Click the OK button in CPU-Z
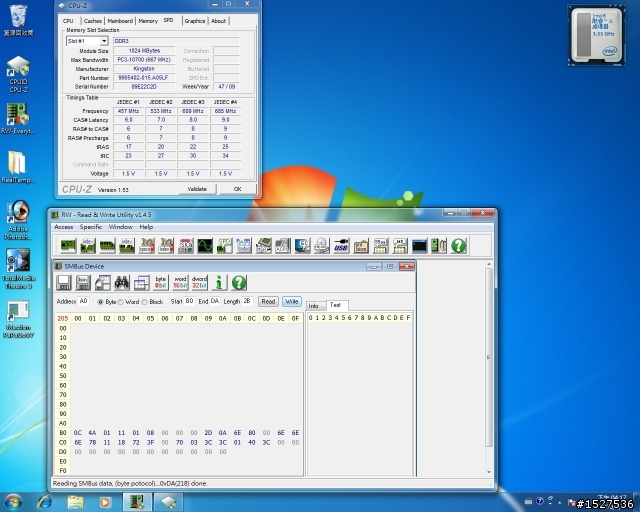This screenshot has height=512, width=640. [x=238, y=189]
